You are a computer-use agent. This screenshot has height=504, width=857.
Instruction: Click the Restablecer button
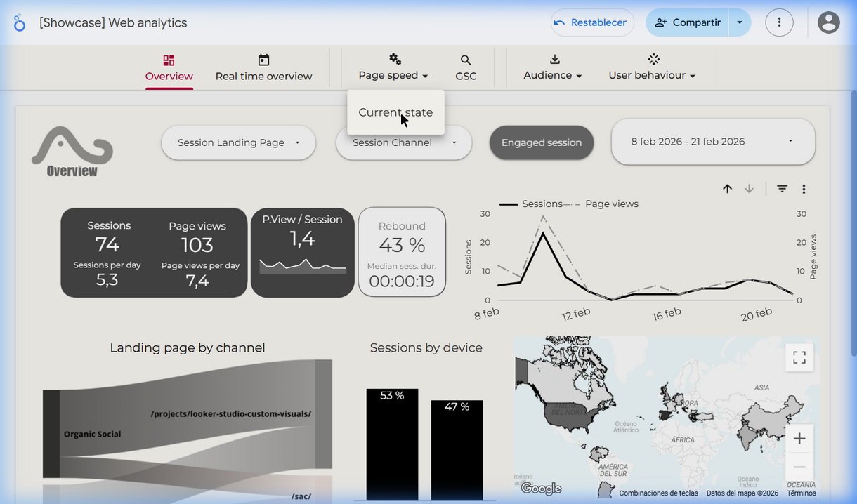(x=592, y=22)
